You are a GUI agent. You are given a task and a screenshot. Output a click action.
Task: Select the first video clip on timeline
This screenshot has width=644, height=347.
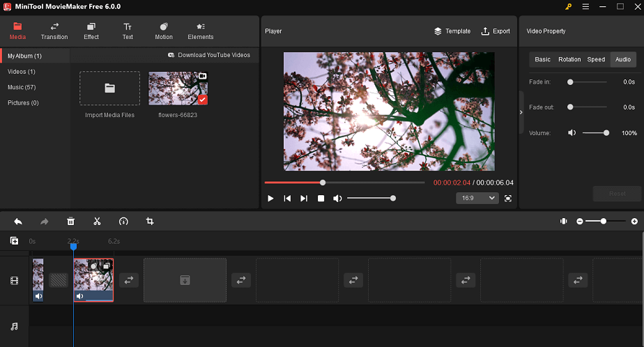tap(38, 280)
